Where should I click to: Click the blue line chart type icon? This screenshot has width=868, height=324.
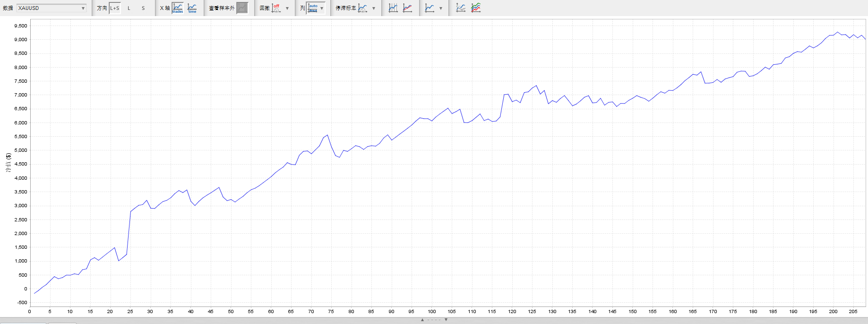[430, 8]
